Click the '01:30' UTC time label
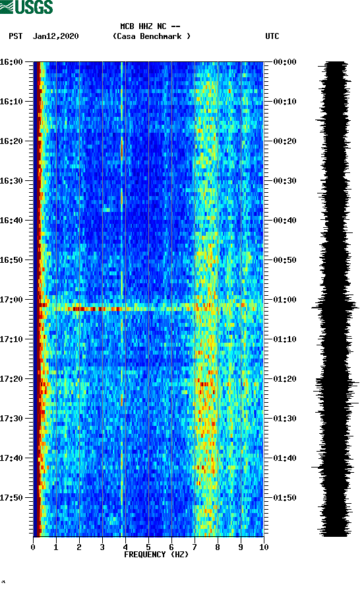Image resolution: width=364 pixels, height=589 pixels. pyautogui.click(x=285, y=419)
